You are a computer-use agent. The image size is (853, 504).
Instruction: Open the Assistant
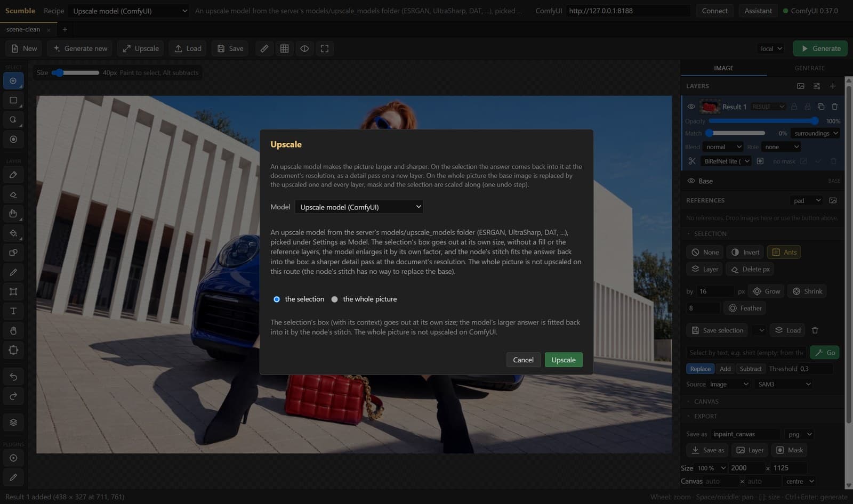pyautogui.click(x=758, y=11)
